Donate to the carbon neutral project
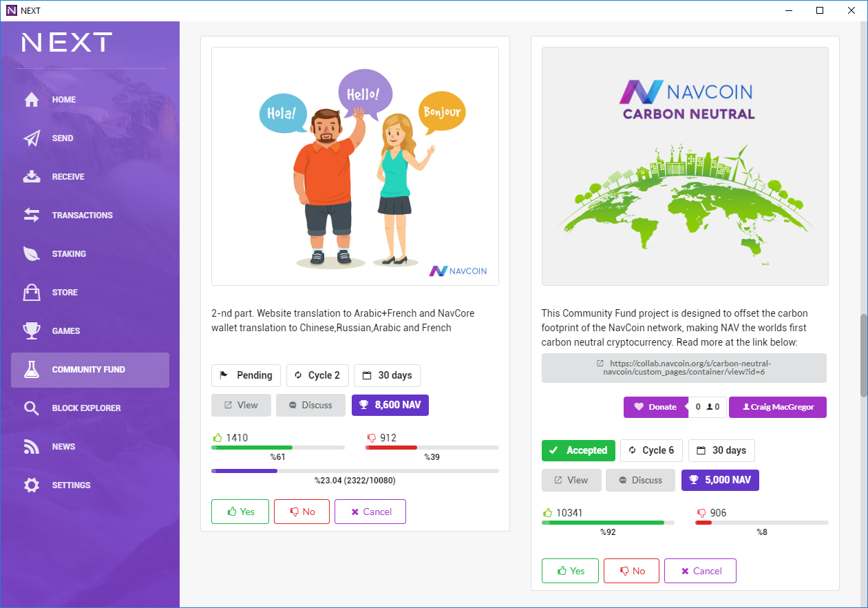This screenshot has width=868, height=608. [x=655, y=407]
